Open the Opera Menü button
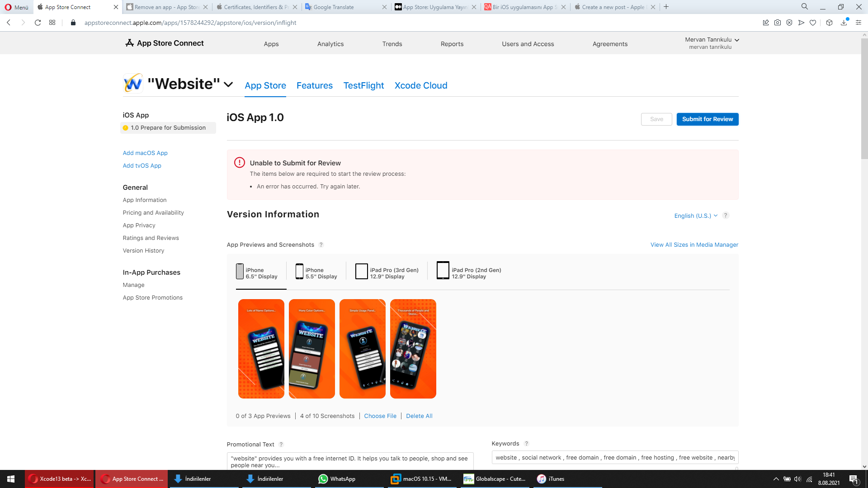The width and height of the screenshot is (868, 488). (17, 7)
